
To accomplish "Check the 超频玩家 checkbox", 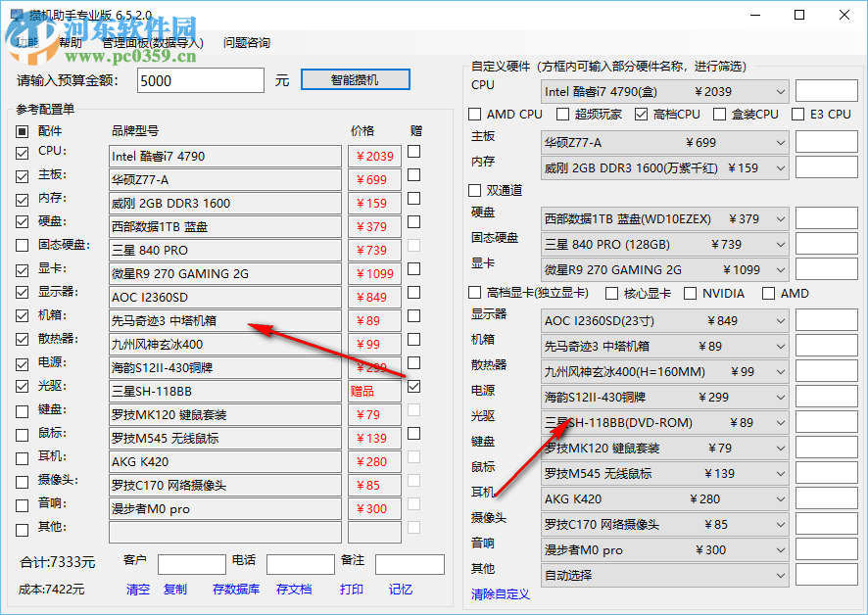I will (561, 115).
